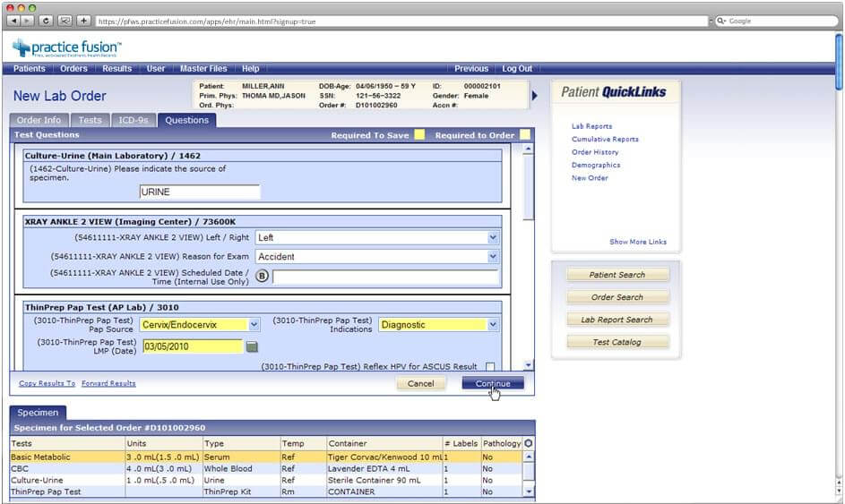
Task: Click the Practice Fusion logo
Action: tap(67, 47)
